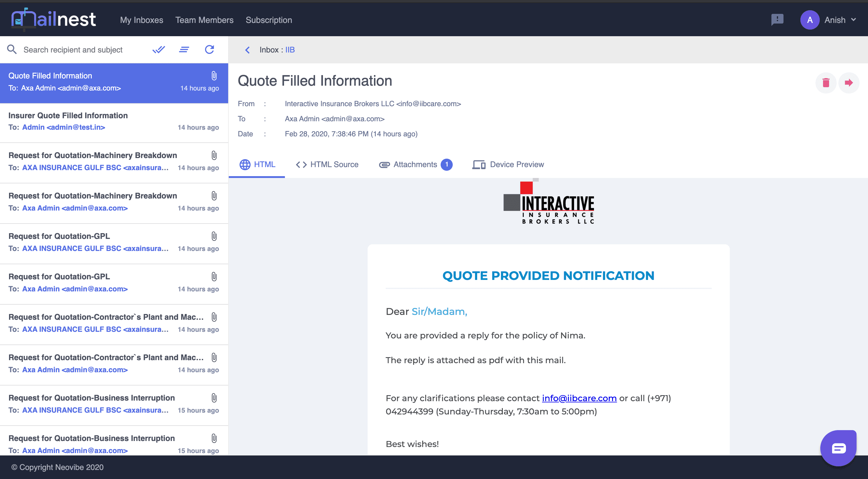The image size is (868, 479).
Task: Click attachment clip on Quote Filled Information
Action: coord(214,76)
